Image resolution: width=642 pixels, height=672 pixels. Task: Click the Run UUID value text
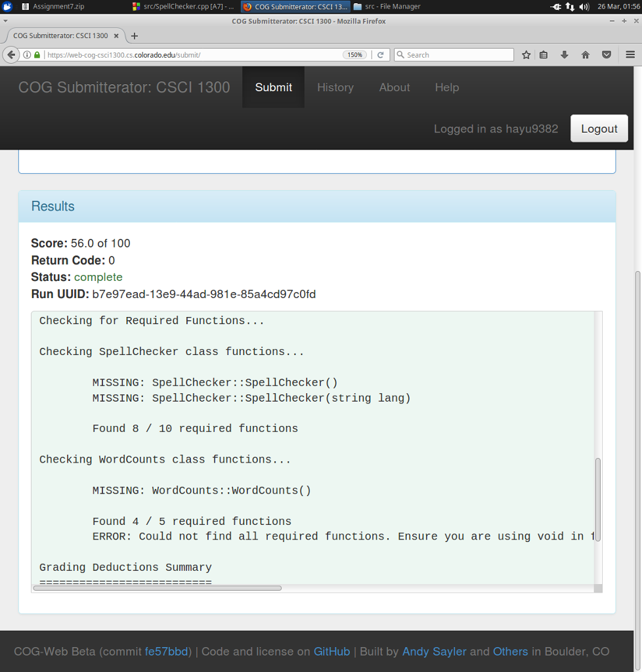point(204,294)
